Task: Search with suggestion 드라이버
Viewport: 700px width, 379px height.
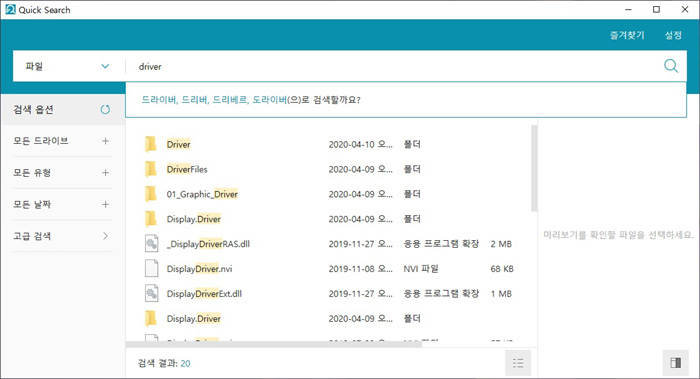Action: 160,100
